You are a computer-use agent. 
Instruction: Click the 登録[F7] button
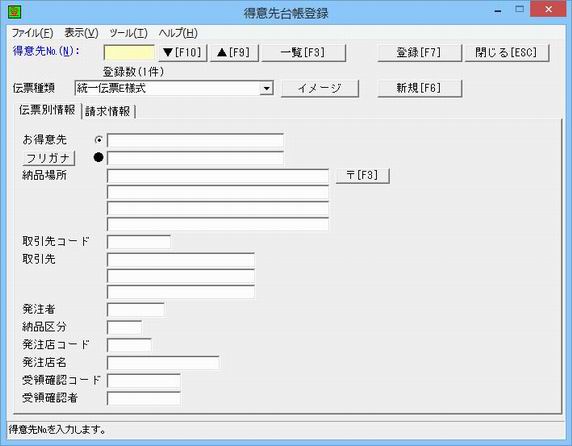pos(419,53)
